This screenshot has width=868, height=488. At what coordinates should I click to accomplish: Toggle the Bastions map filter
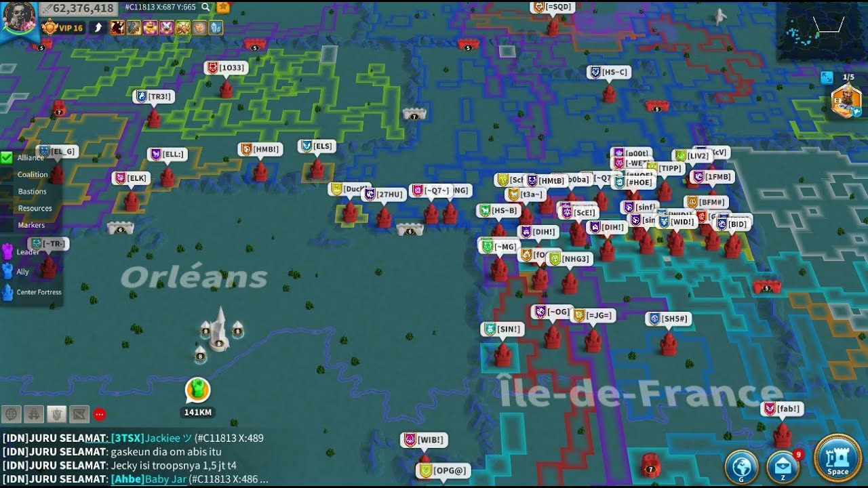(x=32, y=191)
